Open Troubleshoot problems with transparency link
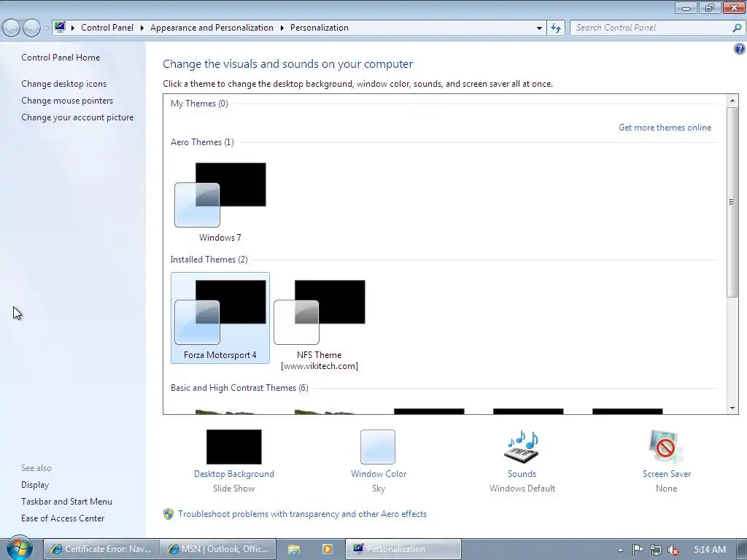The image size is (747, 560). [303, 514]
